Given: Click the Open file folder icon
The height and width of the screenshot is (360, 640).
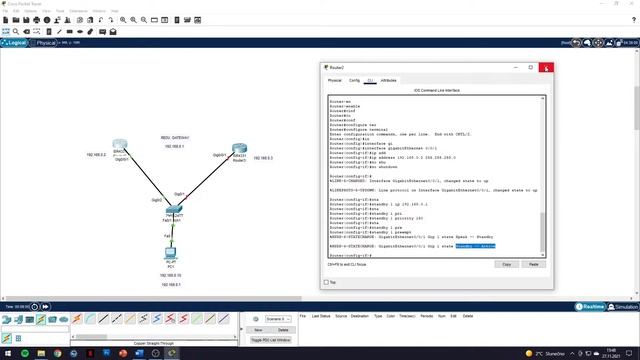Looking at the screenshot, I should click(16, 20).
